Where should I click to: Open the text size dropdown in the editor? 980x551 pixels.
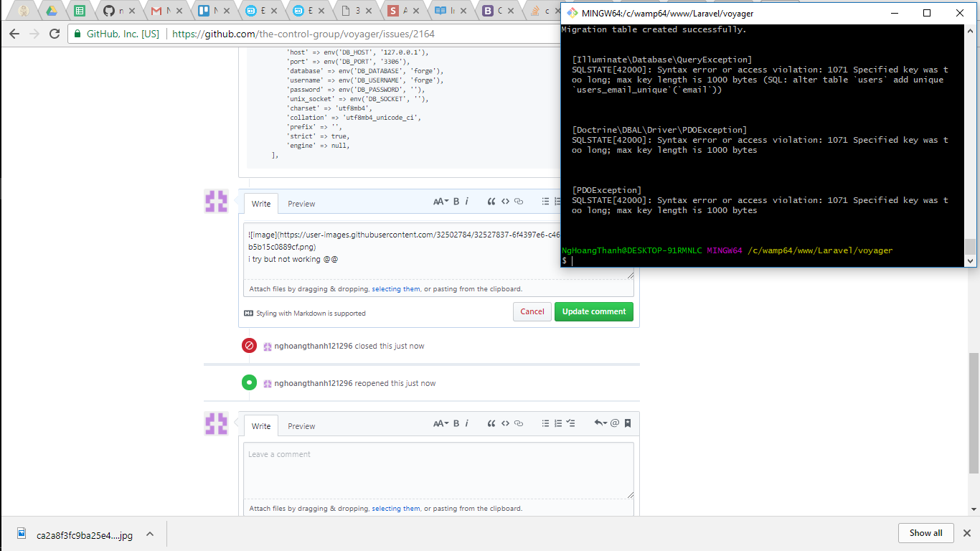point(440,201)
